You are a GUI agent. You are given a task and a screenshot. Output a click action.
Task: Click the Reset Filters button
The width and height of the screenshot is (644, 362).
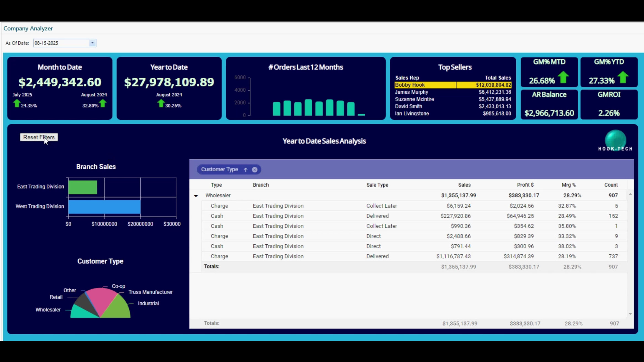click(x=39, y=137)
